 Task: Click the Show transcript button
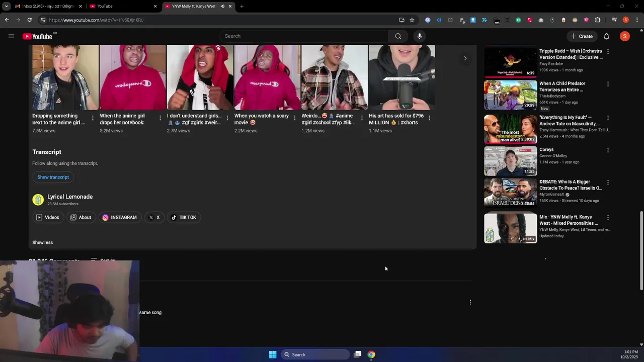pos(53,177)
